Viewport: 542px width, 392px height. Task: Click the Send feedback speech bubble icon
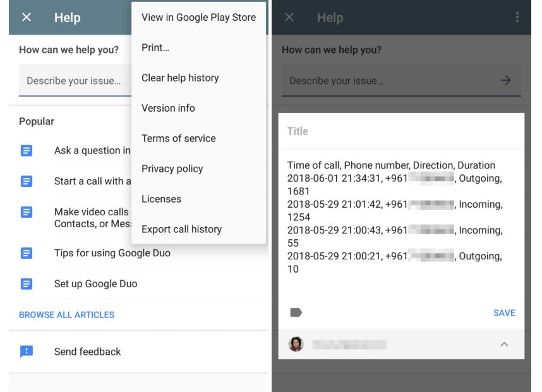(27, 352)
